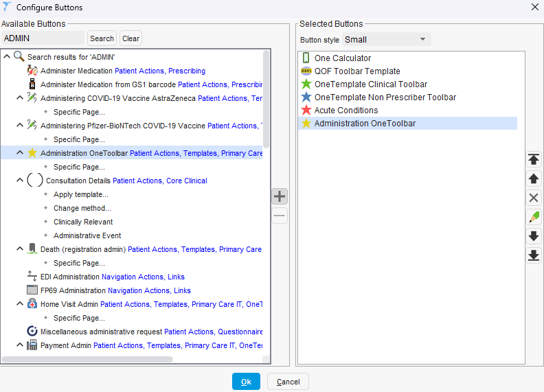Select One Calculator in Selected Buttons

[x=343, y=58]
